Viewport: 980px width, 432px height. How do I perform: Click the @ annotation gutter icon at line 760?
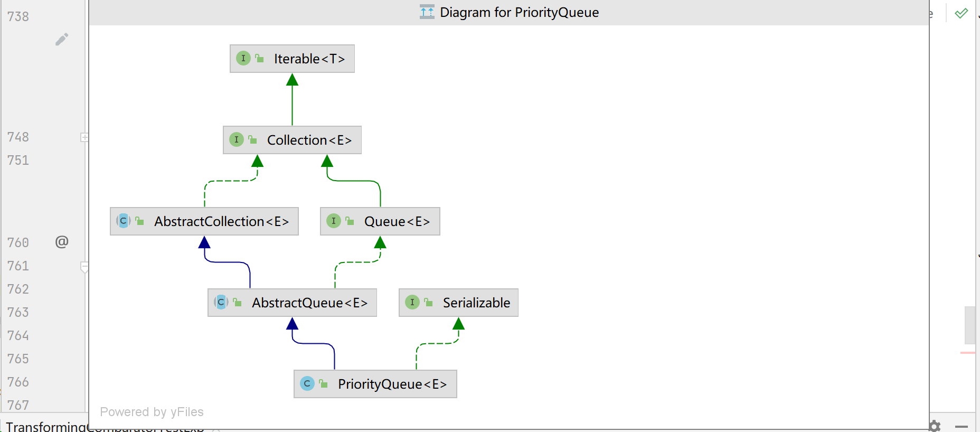[x=62, y=242]
